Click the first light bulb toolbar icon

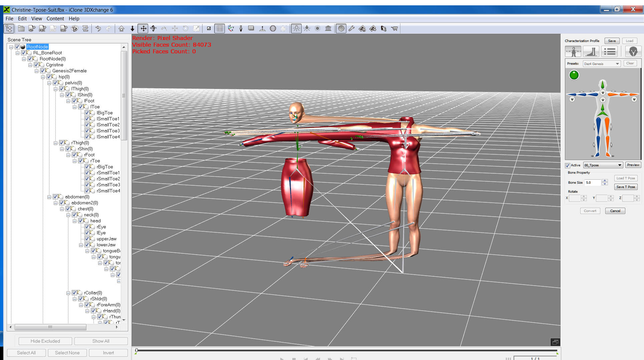296,29
